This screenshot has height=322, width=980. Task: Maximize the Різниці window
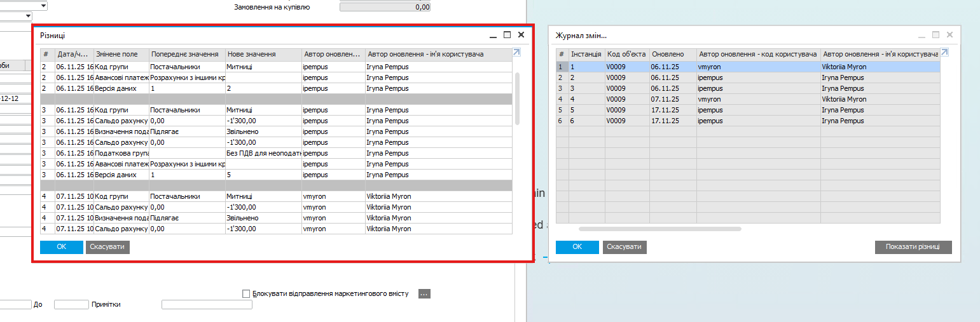(507, 35)
